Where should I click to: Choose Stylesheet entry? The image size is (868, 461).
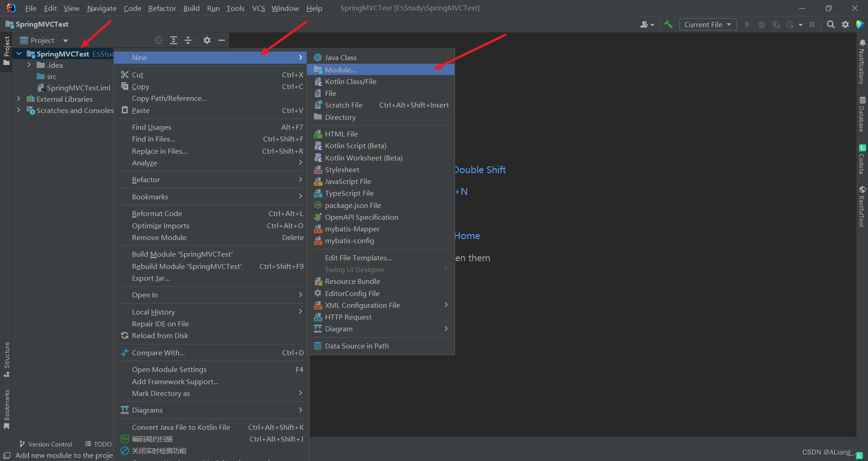(381, 169)
